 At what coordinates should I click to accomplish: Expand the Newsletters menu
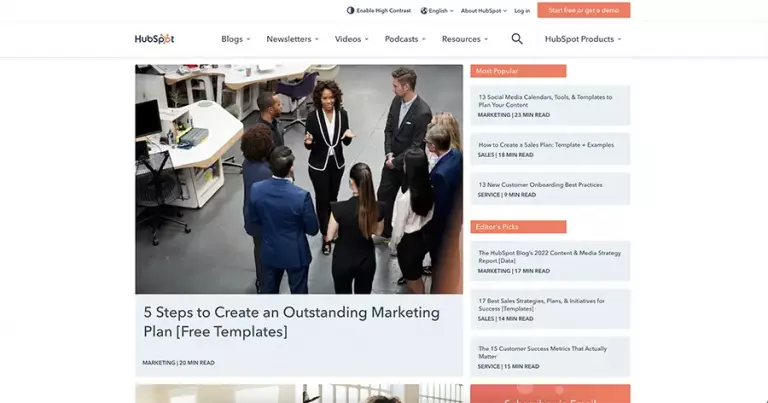pos(292,39)
